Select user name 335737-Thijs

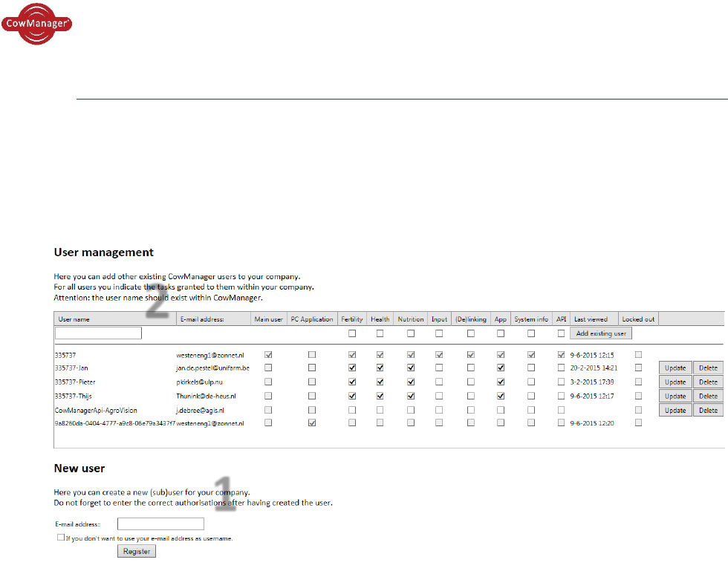74,396
